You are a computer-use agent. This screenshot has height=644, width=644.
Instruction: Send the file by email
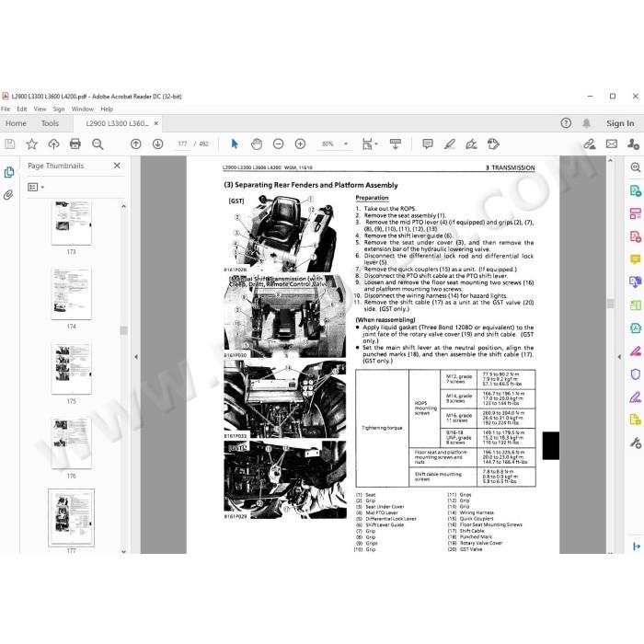pyautogui.click(x=612, y=144)
